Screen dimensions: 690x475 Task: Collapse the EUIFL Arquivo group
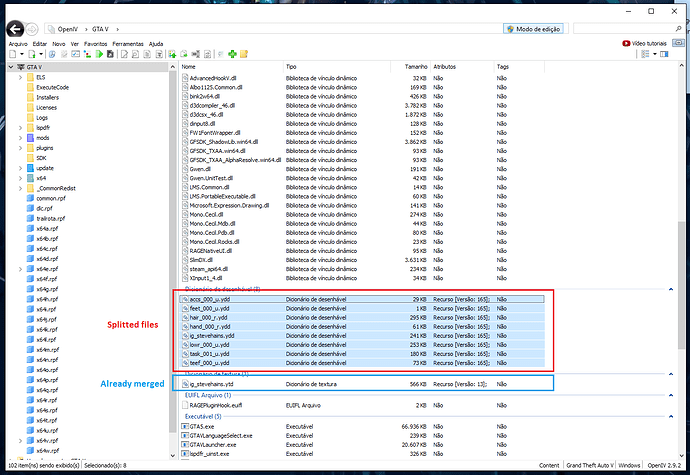pos(671,395)
